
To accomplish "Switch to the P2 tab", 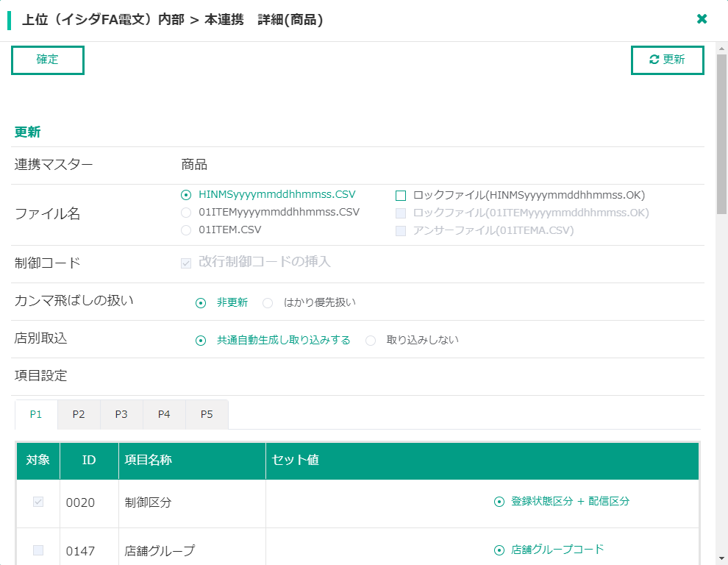I will 79,414.
